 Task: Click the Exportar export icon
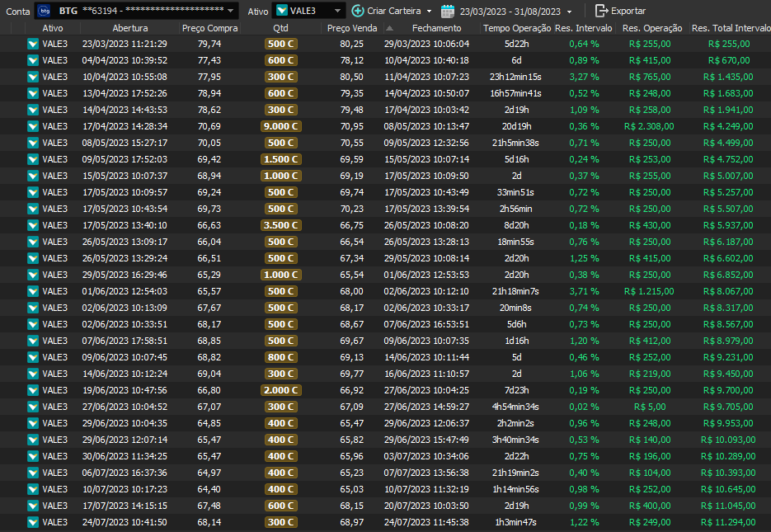click(601, 11)
